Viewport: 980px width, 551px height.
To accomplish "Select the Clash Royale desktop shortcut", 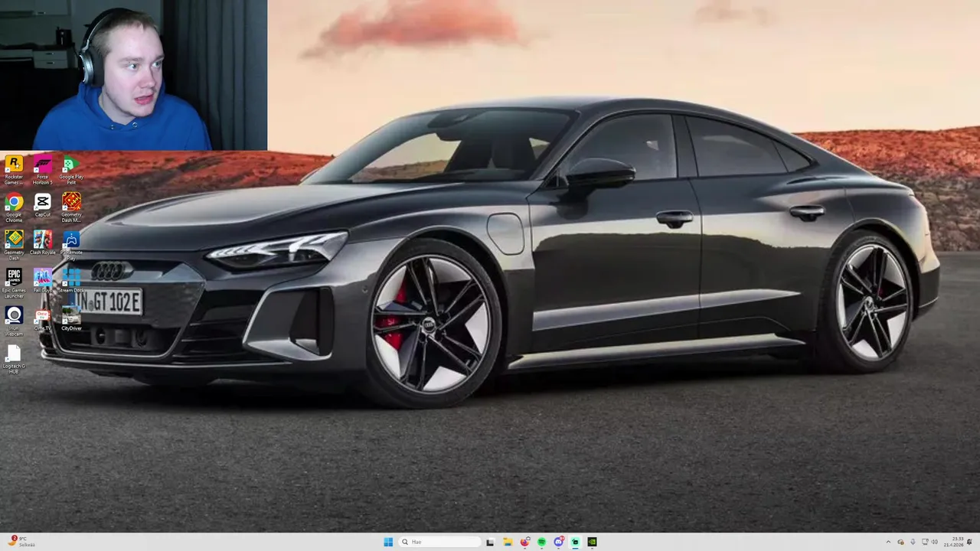I will pos(43,243).
